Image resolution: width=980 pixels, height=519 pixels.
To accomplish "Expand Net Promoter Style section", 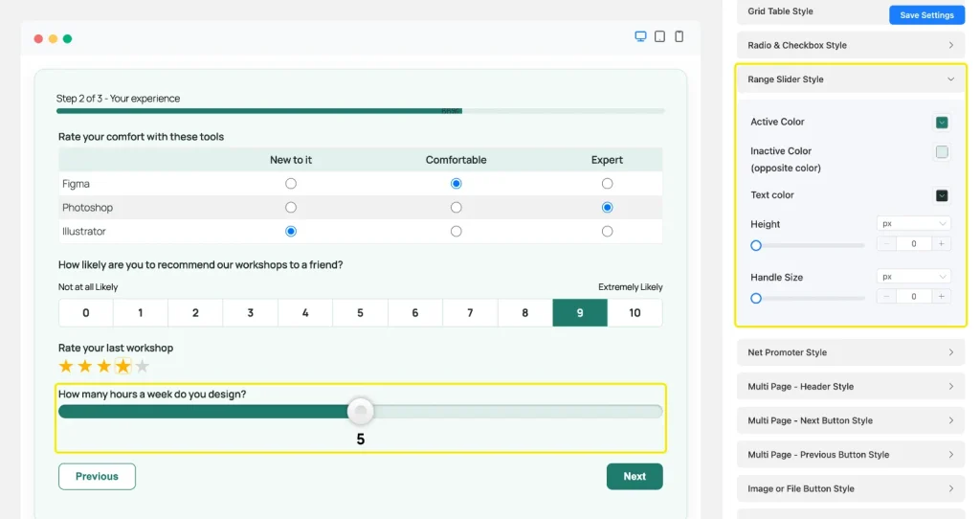I will (851, 352).
